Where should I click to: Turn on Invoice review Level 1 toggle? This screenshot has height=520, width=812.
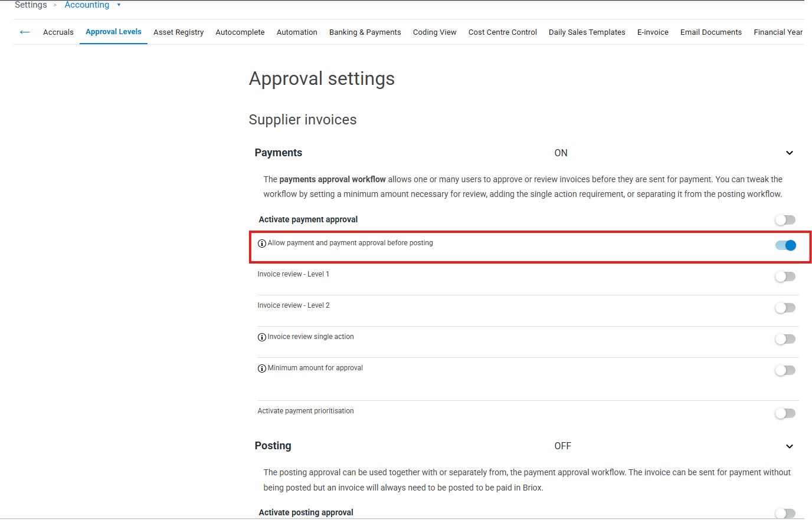click(x=785, y=277)
